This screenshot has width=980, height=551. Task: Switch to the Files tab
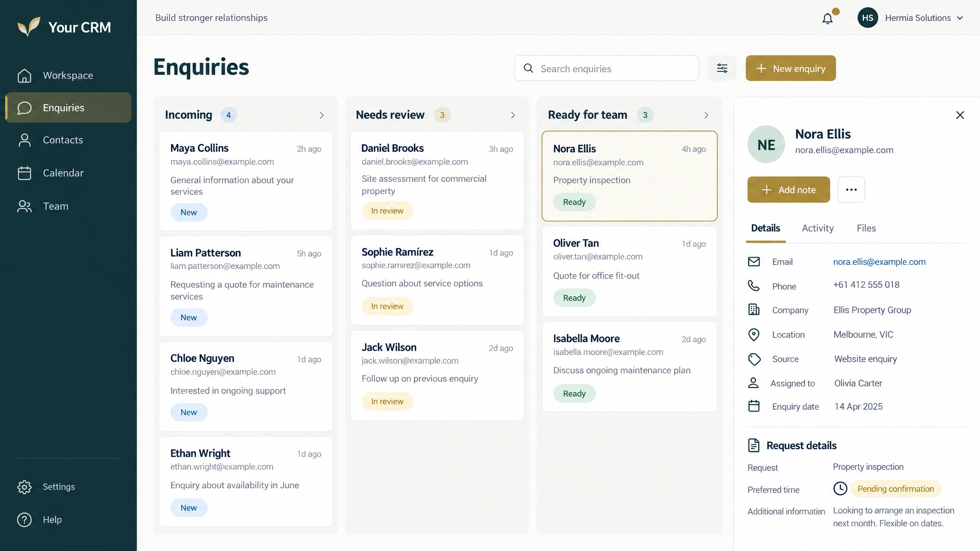[866, 228]
